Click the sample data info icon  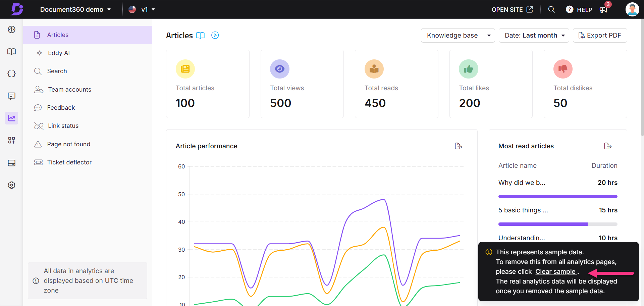tap(489, 252)
